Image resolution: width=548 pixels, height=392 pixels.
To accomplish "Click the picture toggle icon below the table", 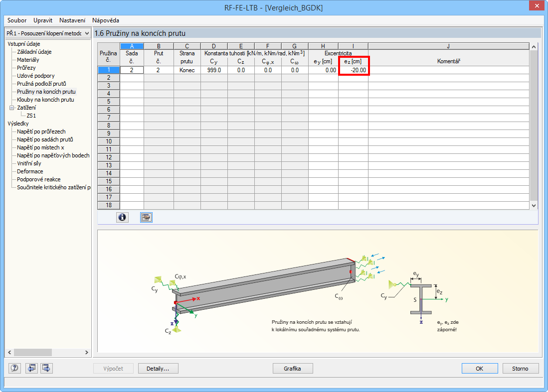I will pos(146,218).
